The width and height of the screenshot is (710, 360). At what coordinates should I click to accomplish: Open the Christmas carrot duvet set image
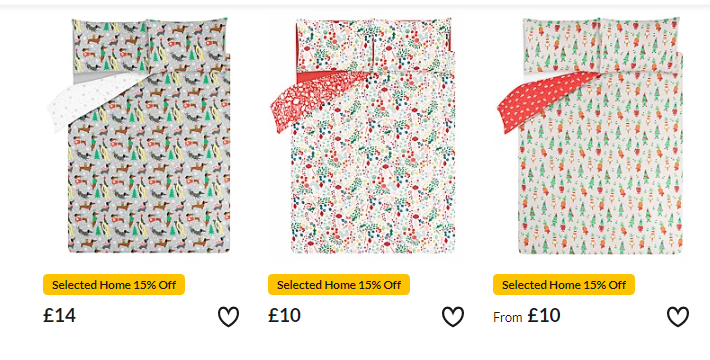pos(590,135)
